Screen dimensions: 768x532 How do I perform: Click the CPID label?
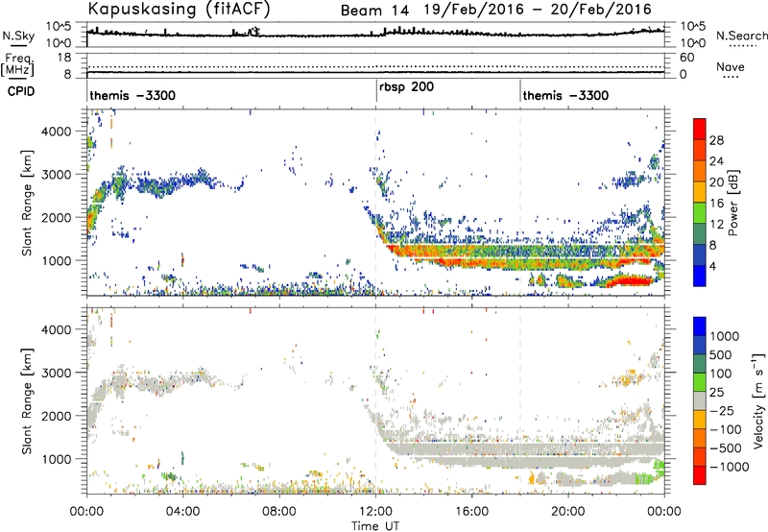click(21, 91)
